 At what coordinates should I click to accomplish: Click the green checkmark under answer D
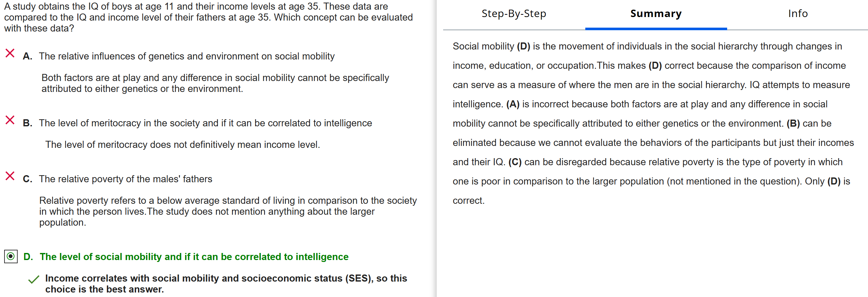(34, 279)
